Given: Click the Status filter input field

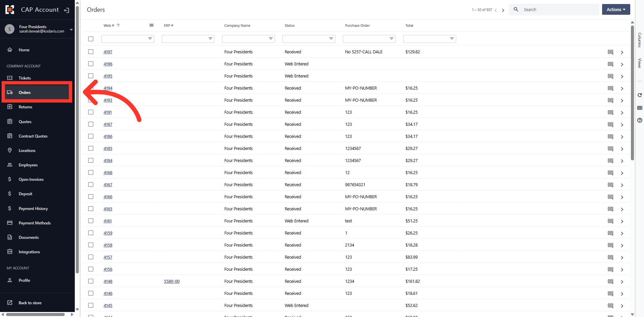Looking at the screenshot, I should [309, 39].
